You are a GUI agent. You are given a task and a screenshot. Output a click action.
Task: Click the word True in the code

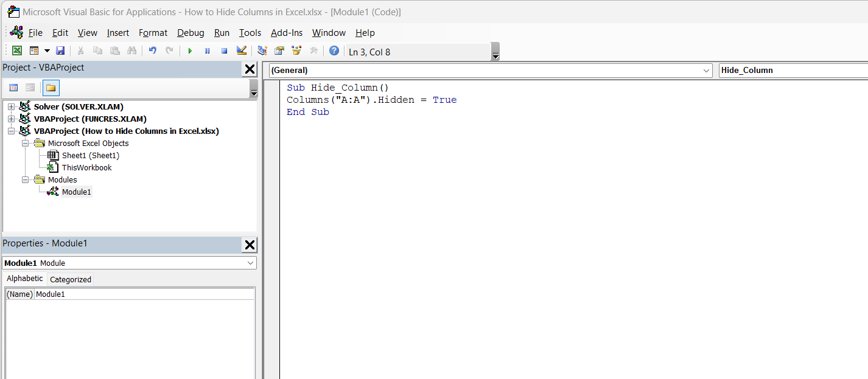tap(445, 100)
